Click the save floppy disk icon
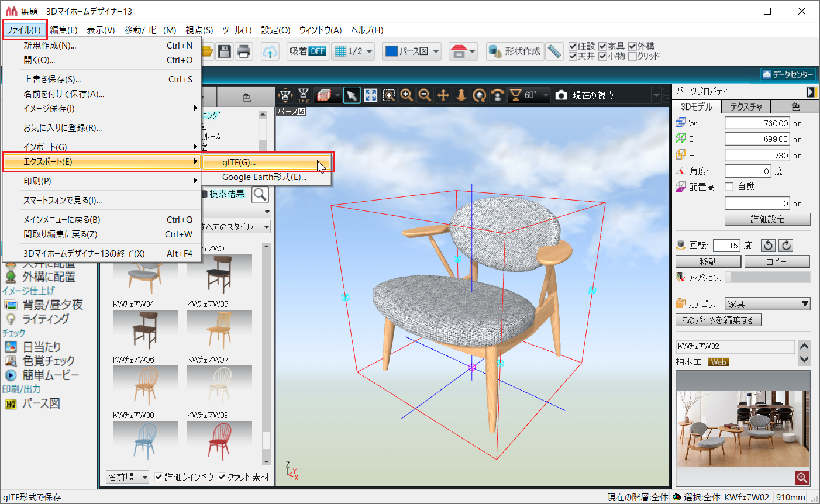The image size is (820, 504). tap(225, 51)
